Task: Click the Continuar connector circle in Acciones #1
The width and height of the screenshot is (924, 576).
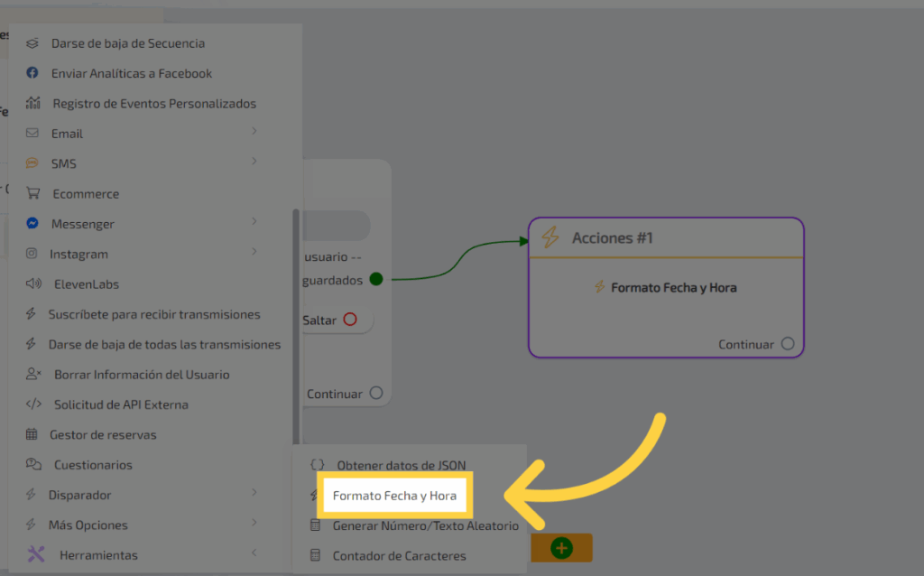Action: [788, 344]
